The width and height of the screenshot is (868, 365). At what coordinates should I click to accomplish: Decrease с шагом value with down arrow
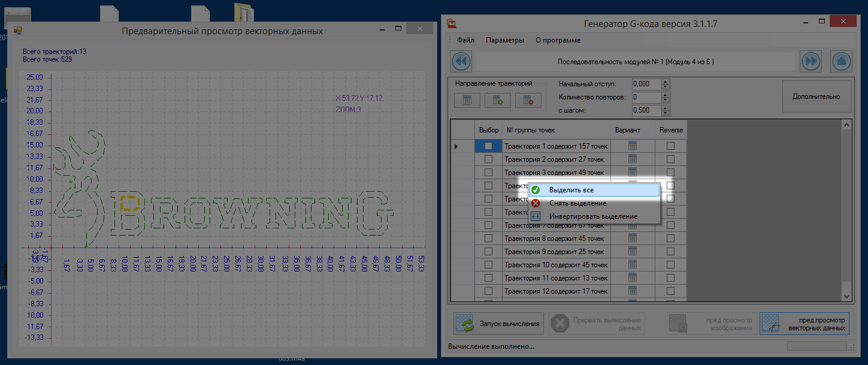coord(665,113)
